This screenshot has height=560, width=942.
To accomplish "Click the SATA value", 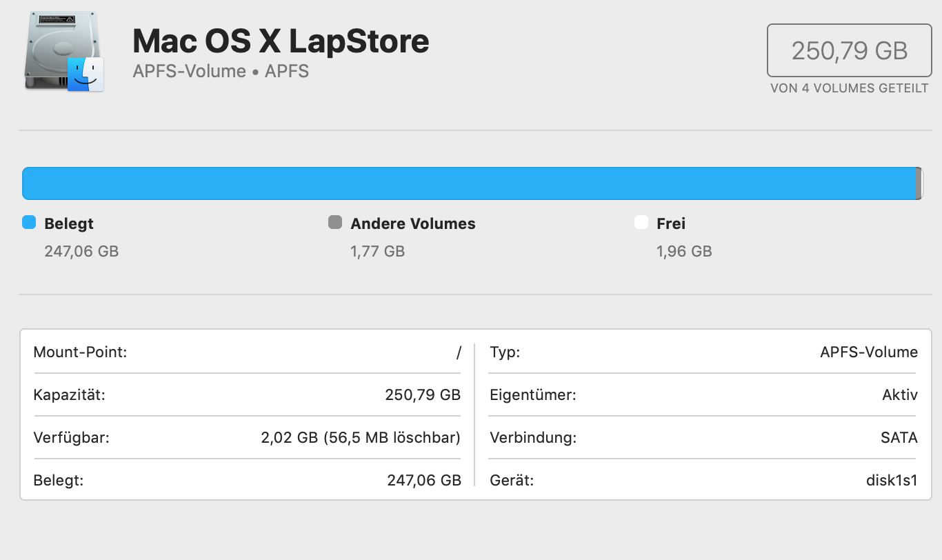I will 899,437.
